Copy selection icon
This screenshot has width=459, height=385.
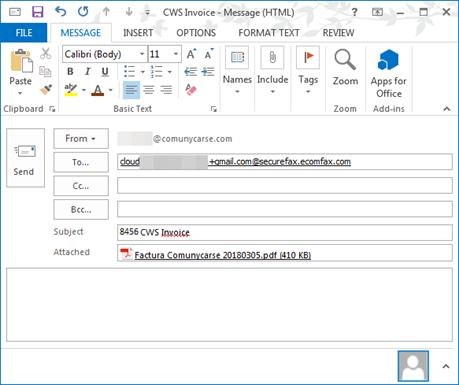(x=45, y=71)
